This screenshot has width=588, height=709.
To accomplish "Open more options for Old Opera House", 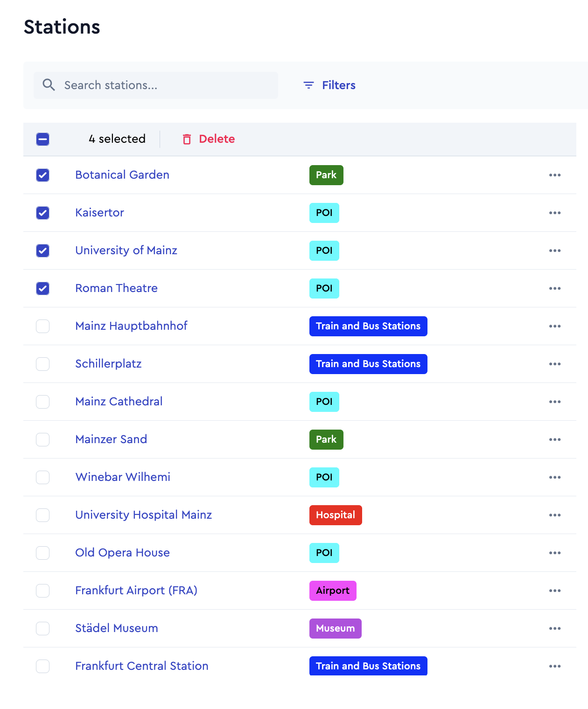I will coord(555,553).
